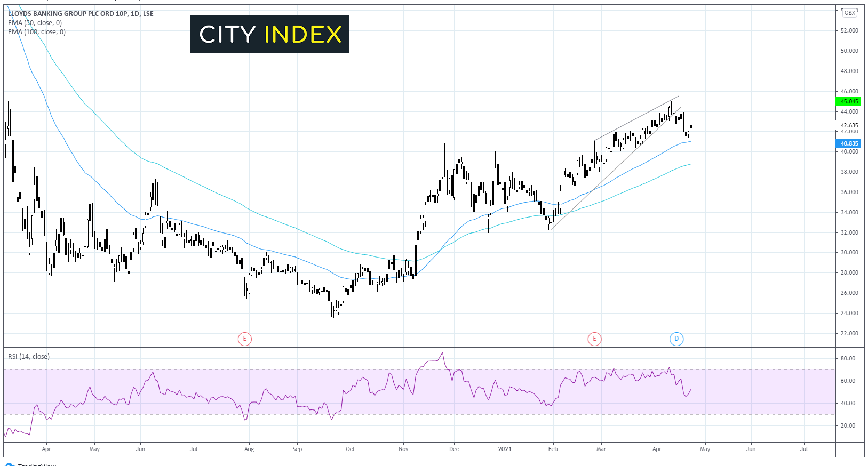Viewport: 868px width, 466px height.
Task: Open the GBX currency selector
Action: click(850, 13)
